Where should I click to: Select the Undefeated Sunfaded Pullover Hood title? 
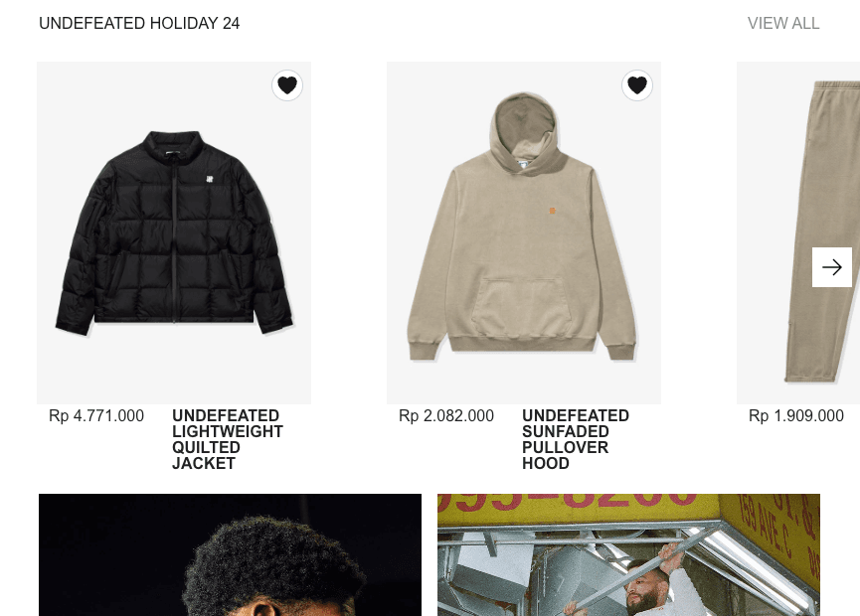[x=576, y=439]
